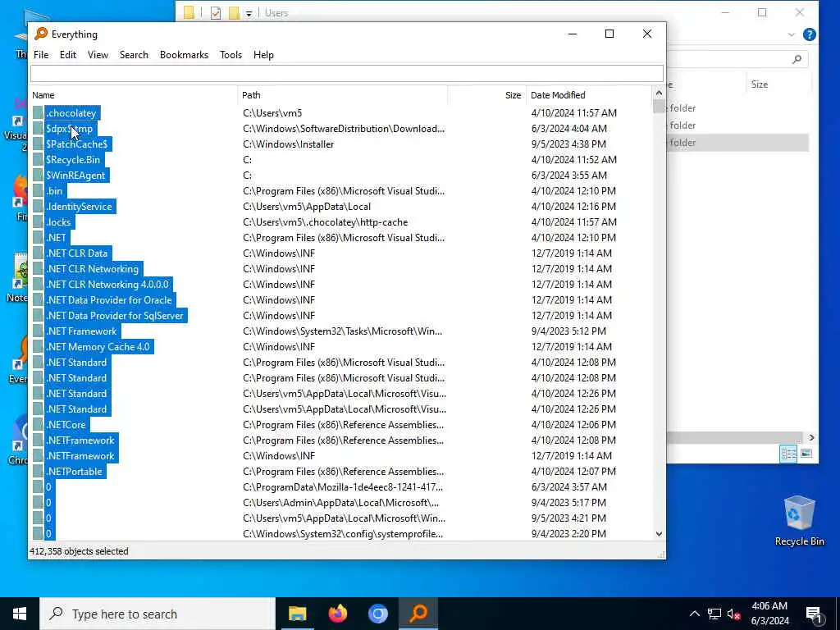Click path C:\ProgramData\Mozilla-1de4eec8 entry

[343, 487]
